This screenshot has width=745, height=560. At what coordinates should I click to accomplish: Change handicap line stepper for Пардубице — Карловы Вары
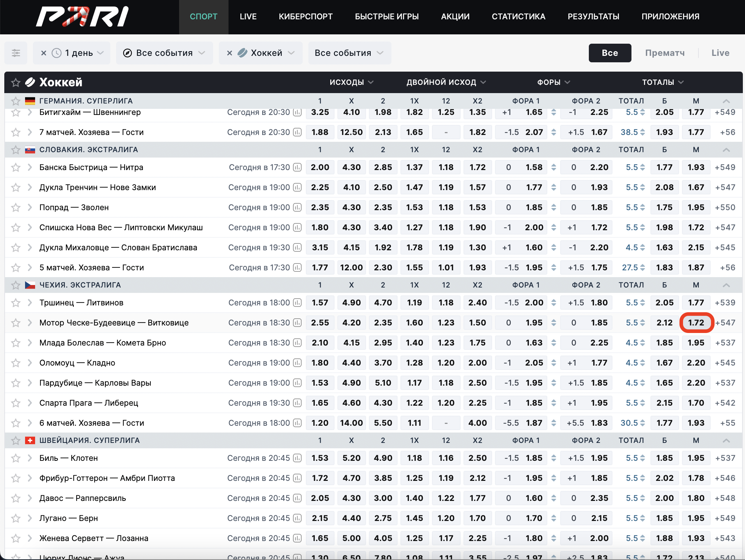click(554, 383)
